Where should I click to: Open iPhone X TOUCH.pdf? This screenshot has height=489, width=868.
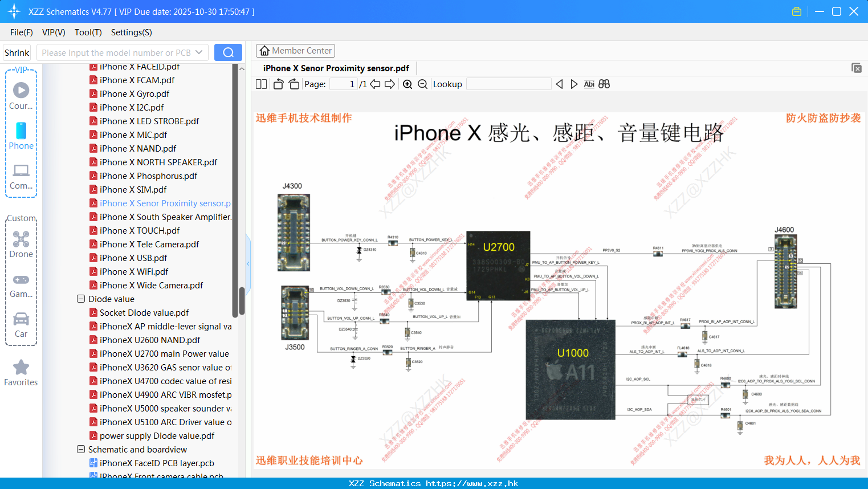(140, 231)
